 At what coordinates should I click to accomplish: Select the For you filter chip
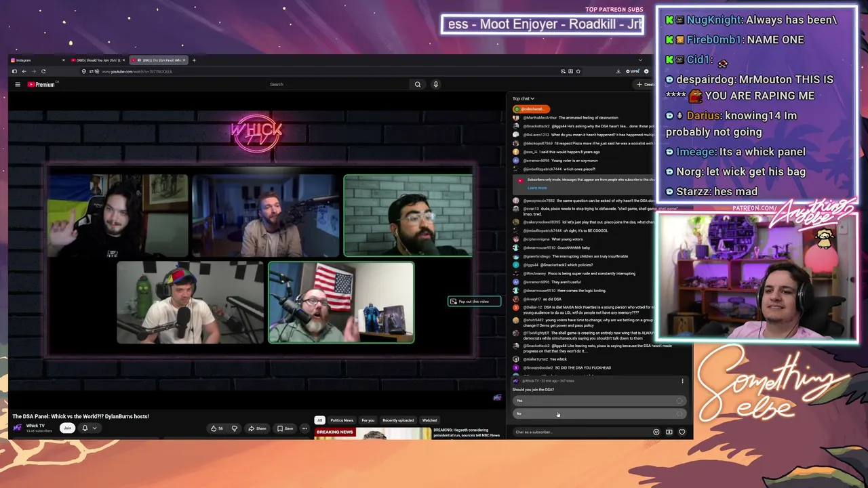pos(368,420)
